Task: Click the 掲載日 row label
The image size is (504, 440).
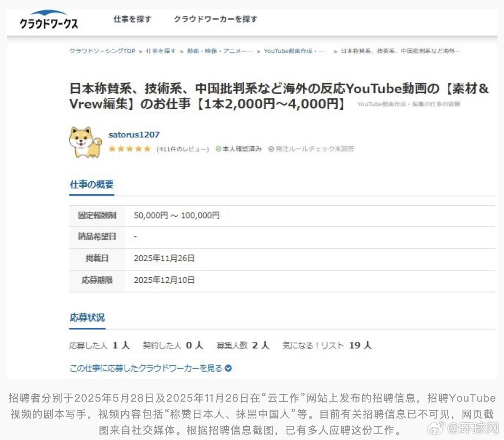Action: [97, 258]
